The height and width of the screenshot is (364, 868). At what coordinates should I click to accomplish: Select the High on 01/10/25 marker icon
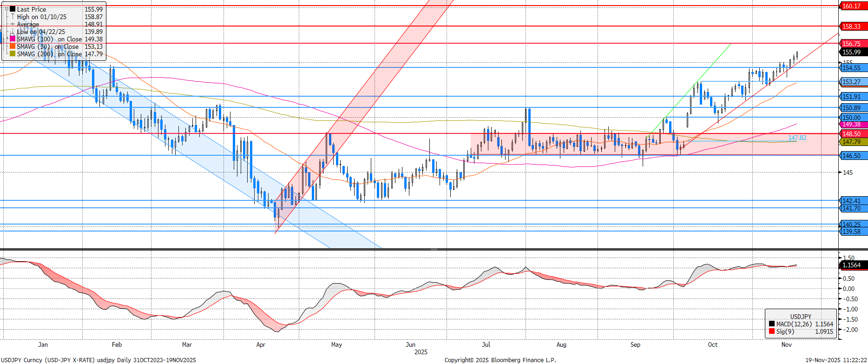pyautogui.click(x=13, y=17)
